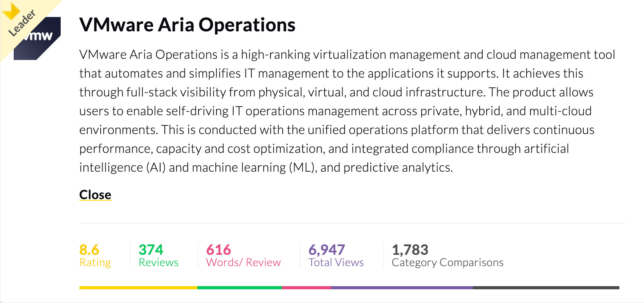The height and width of the screenshot is (303, 644).
Task: Click the yellow arrow on Leader badge
Action: 10,10
